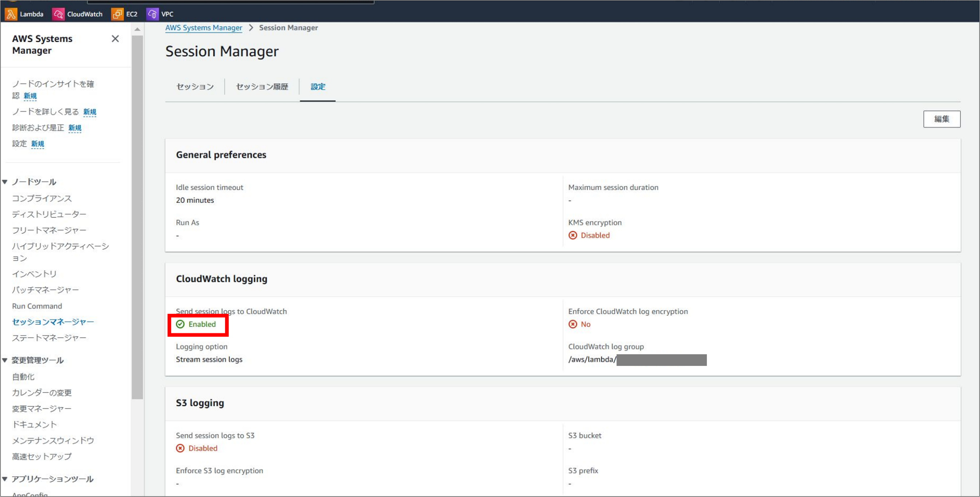Click the EC2 service icon
This screenshot has height=497, width=980.
coord(117,14)
